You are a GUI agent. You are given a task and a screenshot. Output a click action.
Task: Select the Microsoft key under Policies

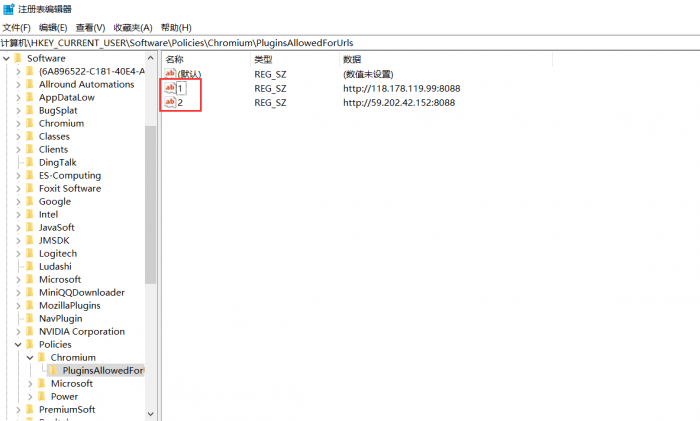point(71,383)
